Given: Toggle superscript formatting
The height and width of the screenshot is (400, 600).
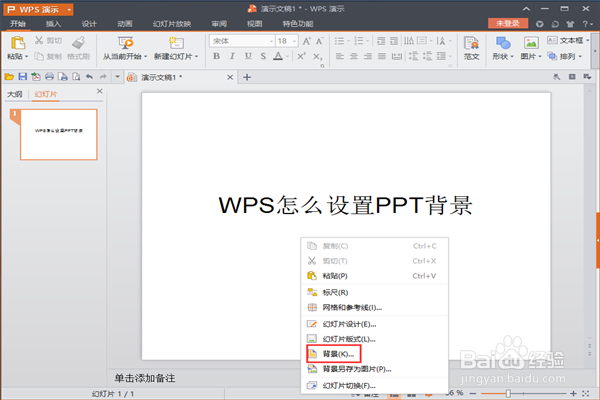Looking at the screenshot, I should coord(301,56).
